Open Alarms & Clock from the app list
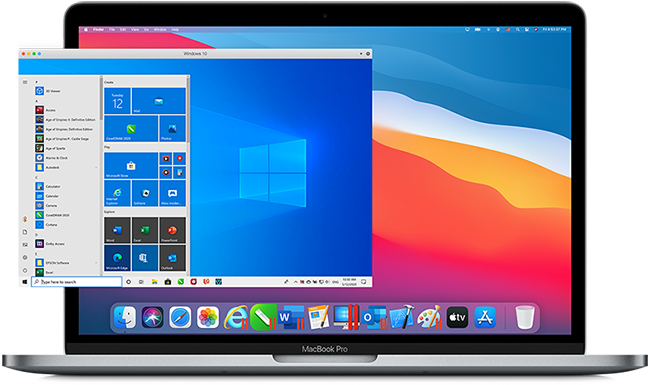Screen dimensions: 650x385 [66, 158]
